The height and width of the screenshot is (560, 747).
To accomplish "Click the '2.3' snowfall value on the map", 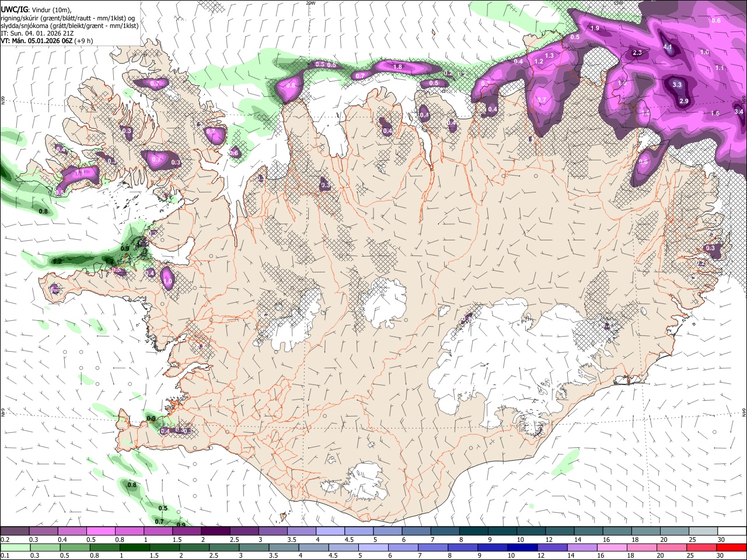I will [637, 53].
